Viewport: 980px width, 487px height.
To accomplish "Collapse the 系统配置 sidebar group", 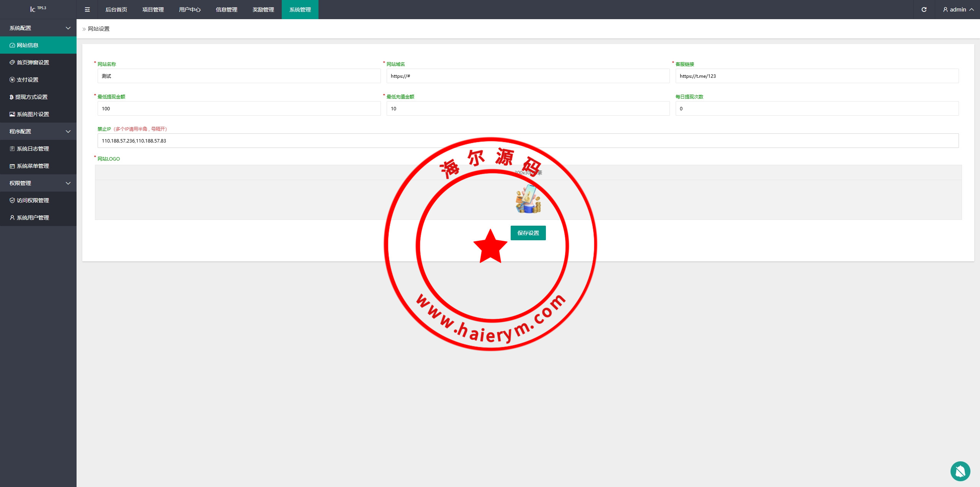I will (x=38, y=28).
